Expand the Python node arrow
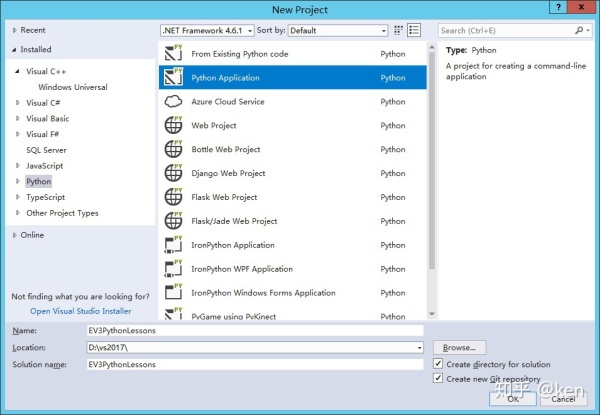 point(17,181)
